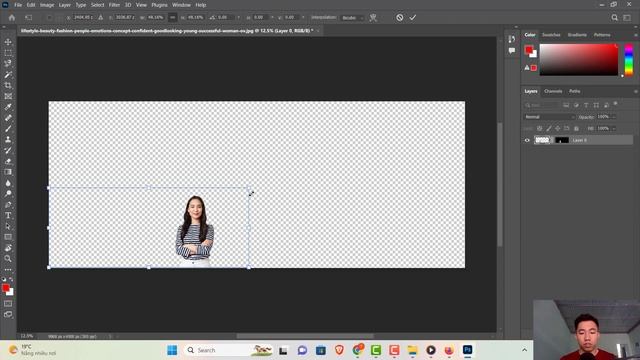Select the Dodge tool
Screen dimensions: 640x360
pyautogui.click(x=8, y=193)
